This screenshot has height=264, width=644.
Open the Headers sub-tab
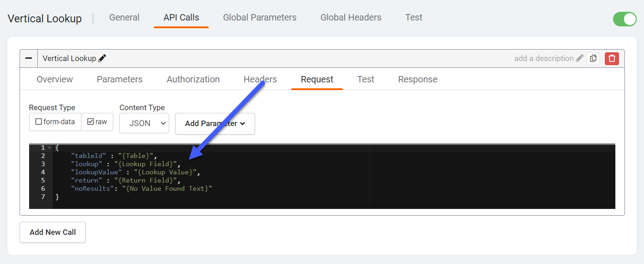(260, 79)
